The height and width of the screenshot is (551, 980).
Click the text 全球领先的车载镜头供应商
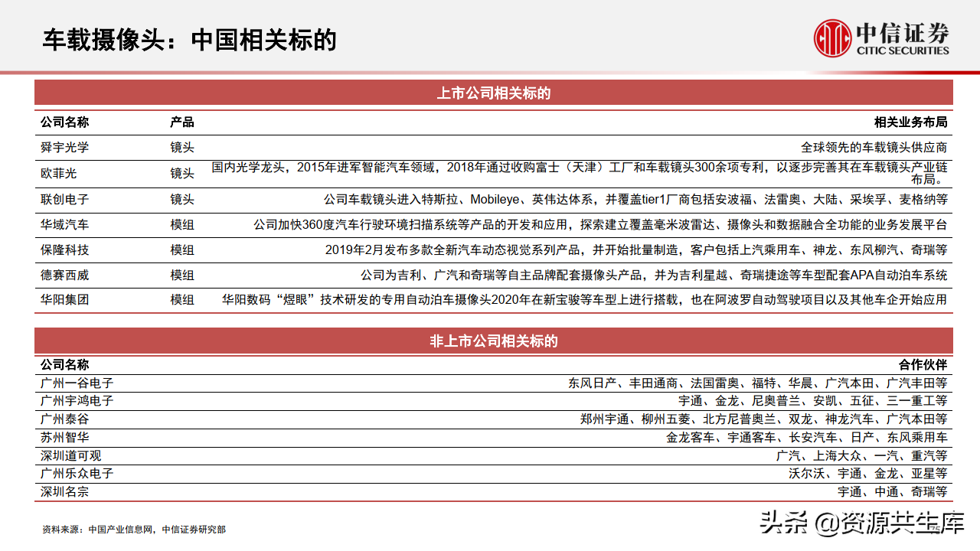[874, 148]
